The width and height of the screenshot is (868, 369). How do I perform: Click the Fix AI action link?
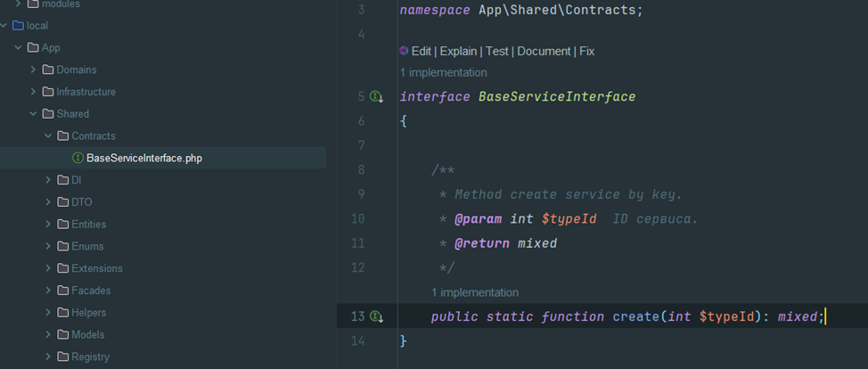pos(586,51)
